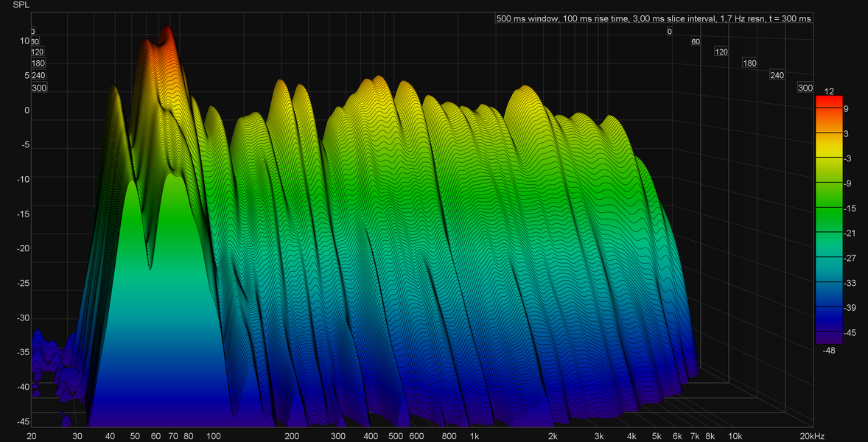
Task: Click the 10 label on SPL axis
Action: 24,41
